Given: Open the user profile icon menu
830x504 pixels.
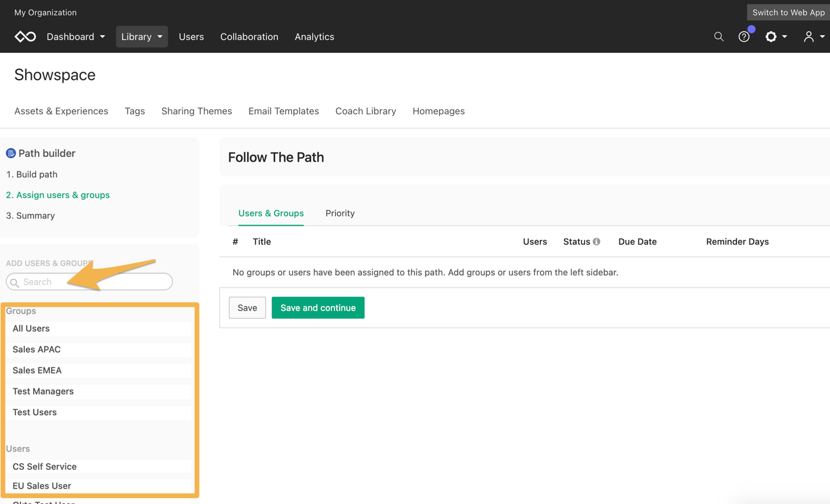Looking at the screenshot, I should click(x=814, y=36).
